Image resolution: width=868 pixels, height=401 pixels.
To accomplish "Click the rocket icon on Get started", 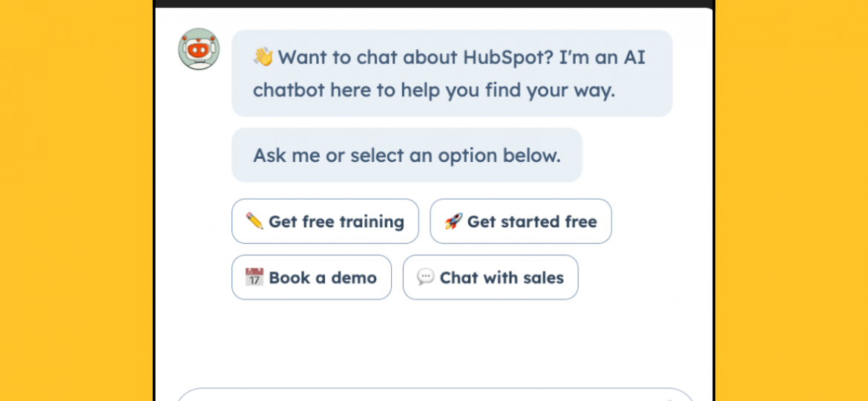I will tap(453, 221).
